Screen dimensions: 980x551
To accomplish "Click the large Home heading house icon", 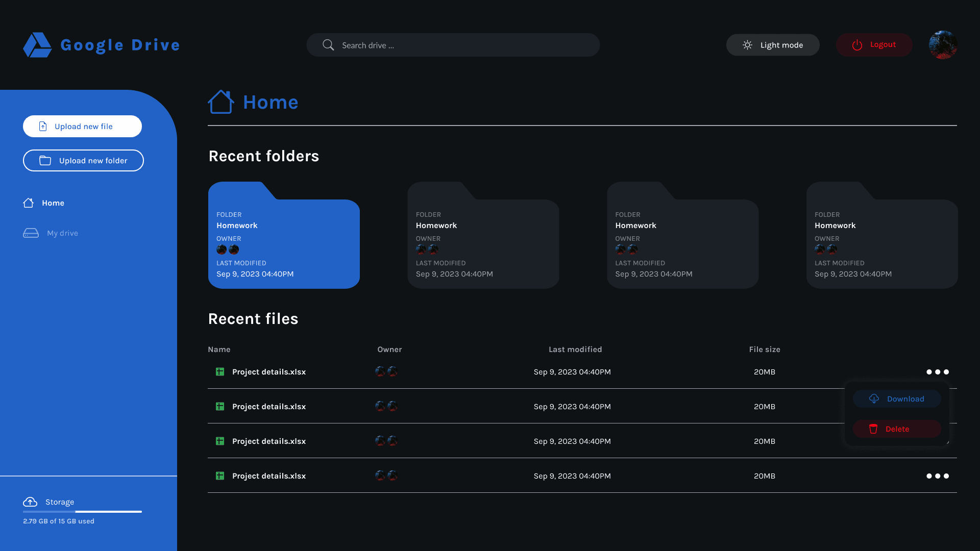I will click(x=220, y=102).
